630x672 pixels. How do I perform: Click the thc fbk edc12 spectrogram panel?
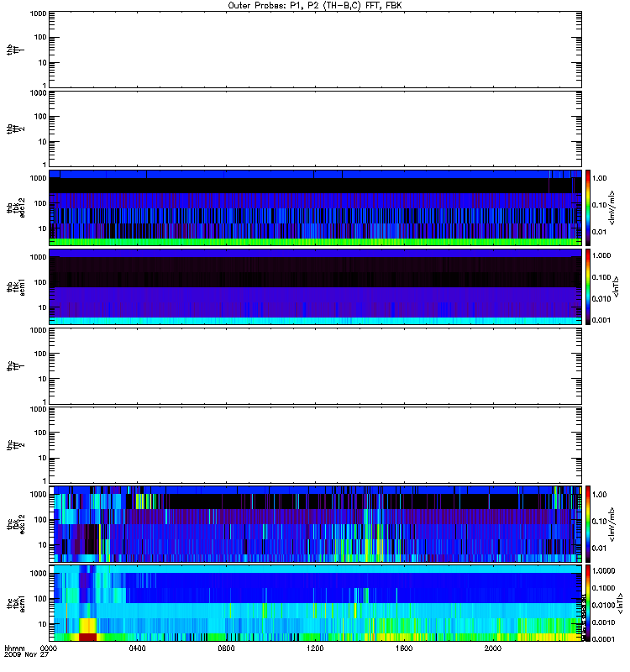tap(316, 523)
